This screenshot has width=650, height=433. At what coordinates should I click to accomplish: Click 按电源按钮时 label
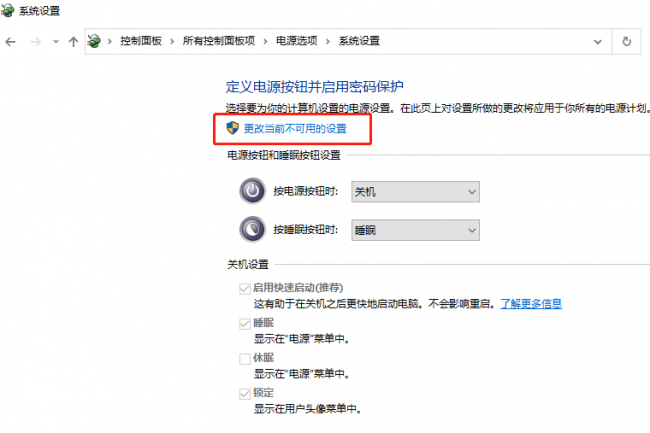(x=306, y=191)
